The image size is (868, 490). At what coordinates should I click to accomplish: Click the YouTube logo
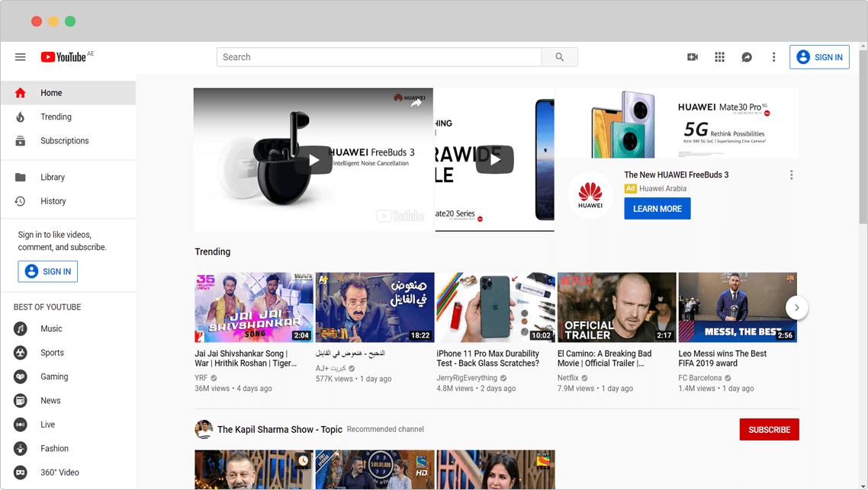(63, 57)
